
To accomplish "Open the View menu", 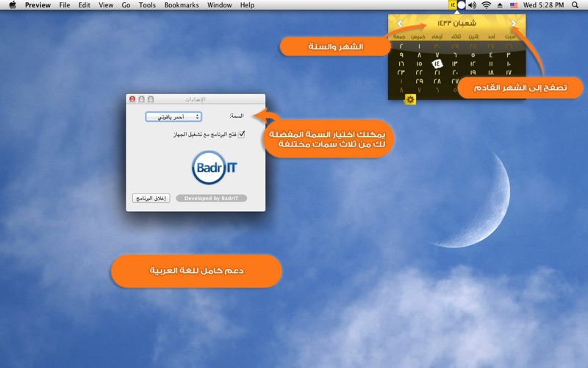I will tap(106, 5).
